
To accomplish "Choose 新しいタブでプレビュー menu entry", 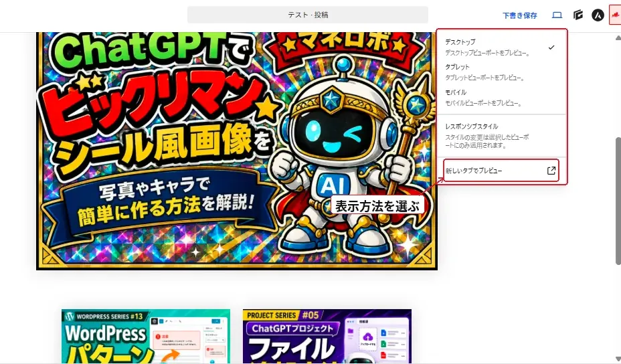I will click(501, 171).
